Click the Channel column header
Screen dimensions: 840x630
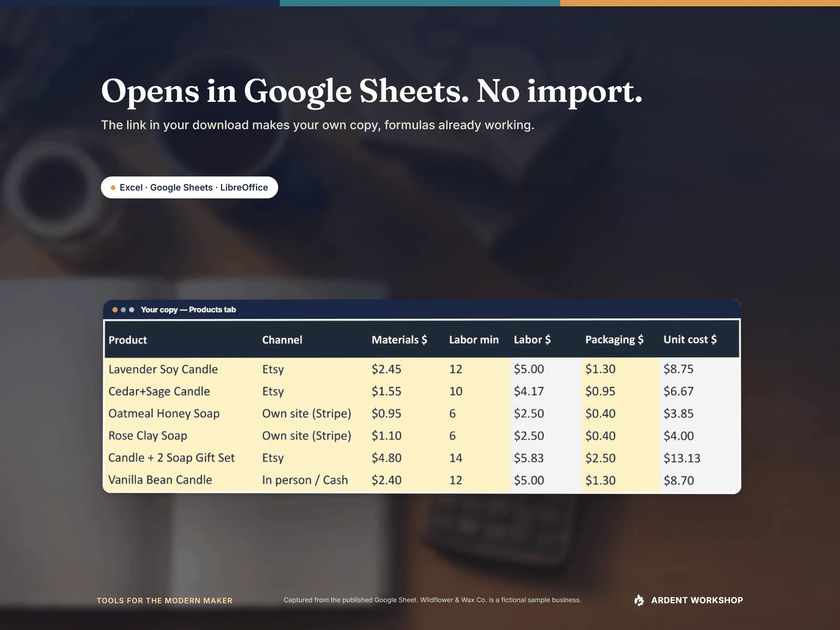[282, 340]
